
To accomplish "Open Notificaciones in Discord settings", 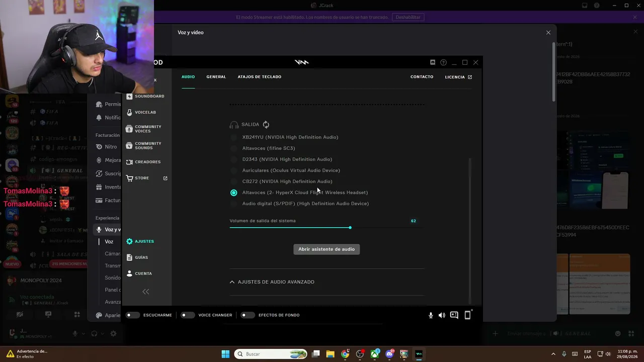I will (109, 118).
